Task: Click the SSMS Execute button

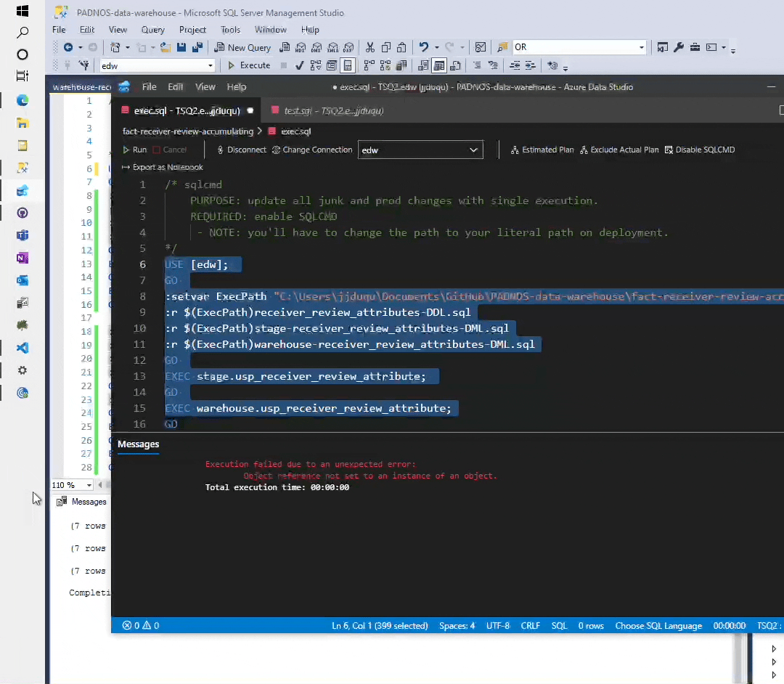Action: click(249, 65)
